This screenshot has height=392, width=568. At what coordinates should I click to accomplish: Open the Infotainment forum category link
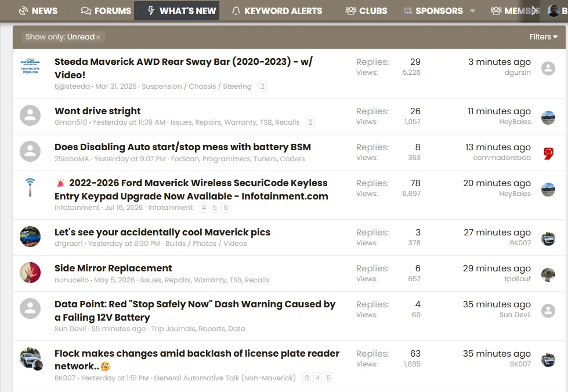pos(171,208)
